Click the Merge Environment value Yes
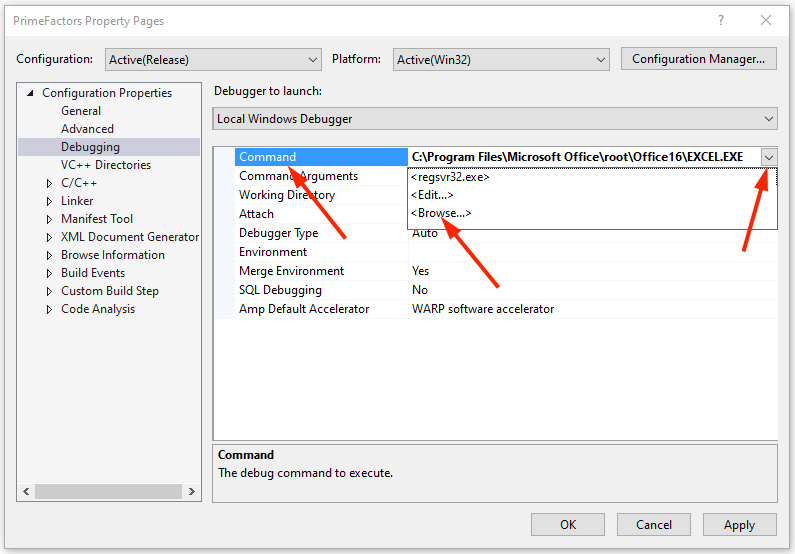The height and width of the screenshot is (554, 795). (x=420, y=271)
